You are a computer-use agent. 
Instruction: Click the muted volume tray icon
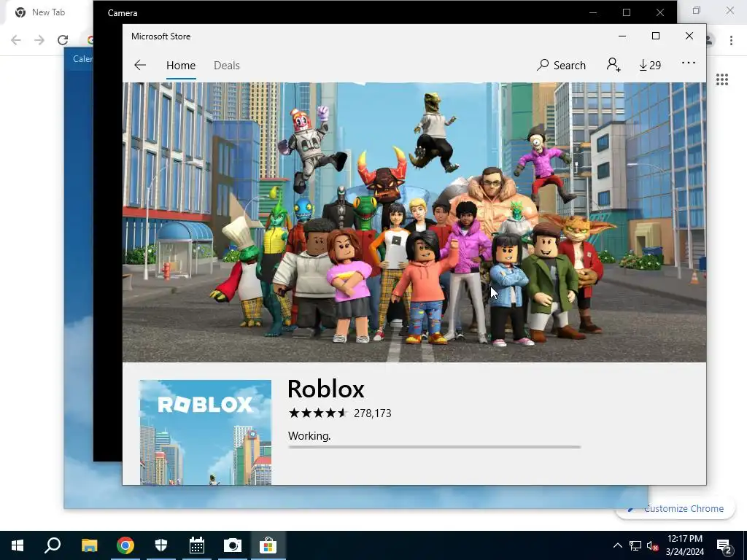pyautogui.click(x=653, y=545)
